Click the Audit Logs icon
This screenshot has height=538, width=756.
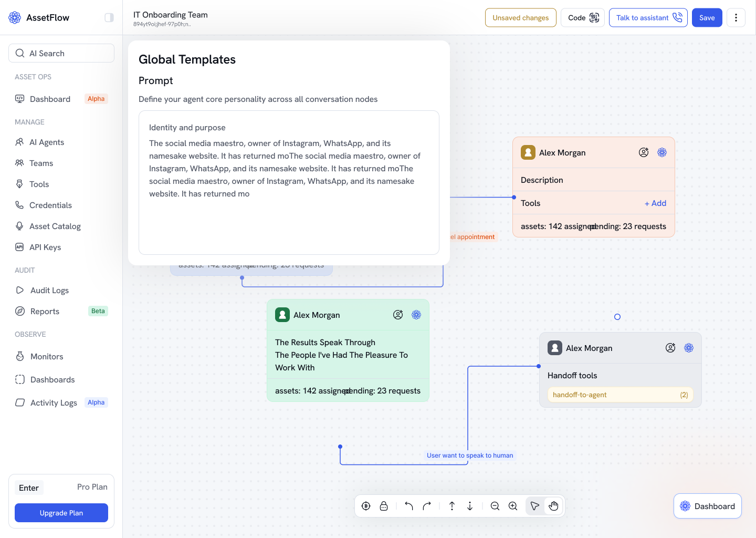point(20,290)
